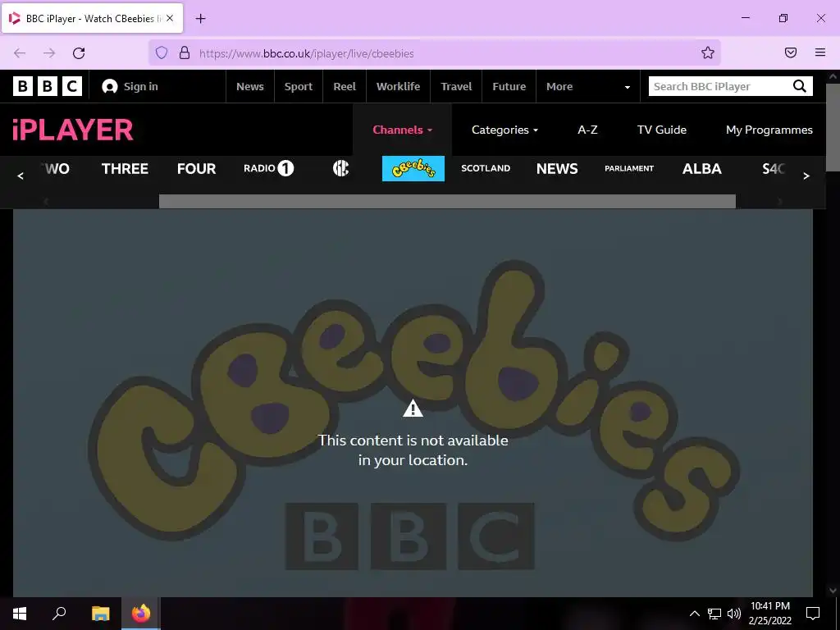Click the taskbar search magnifier
Image resolution: width=840 pixels, height=630 pixels.
tap(59, 614)
